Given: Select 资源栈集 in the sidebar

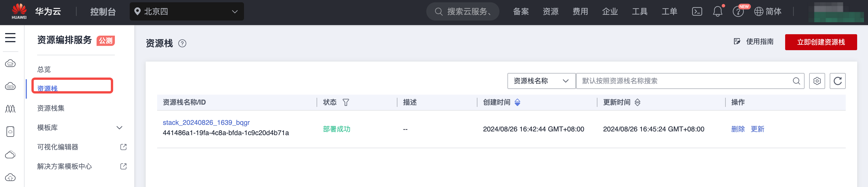Looking at the screenshot, I should (x=51, y=108).
